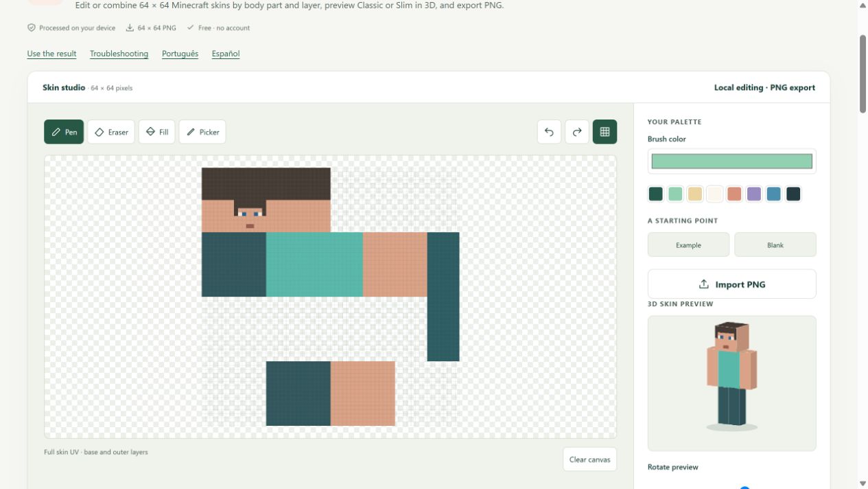Switch language to Español

[x=226, y=54]
